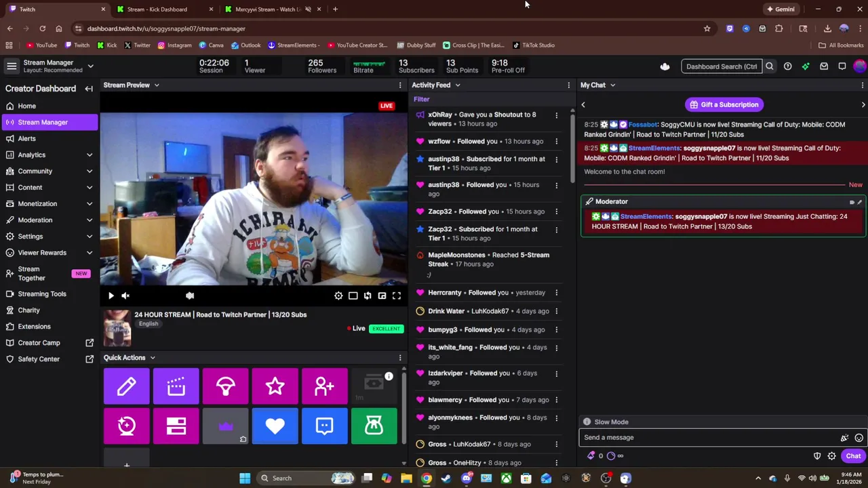This screenshot has height=488, width=868.
Task: Toggle Slow Mode info indicator
Action: coord(587,422)
